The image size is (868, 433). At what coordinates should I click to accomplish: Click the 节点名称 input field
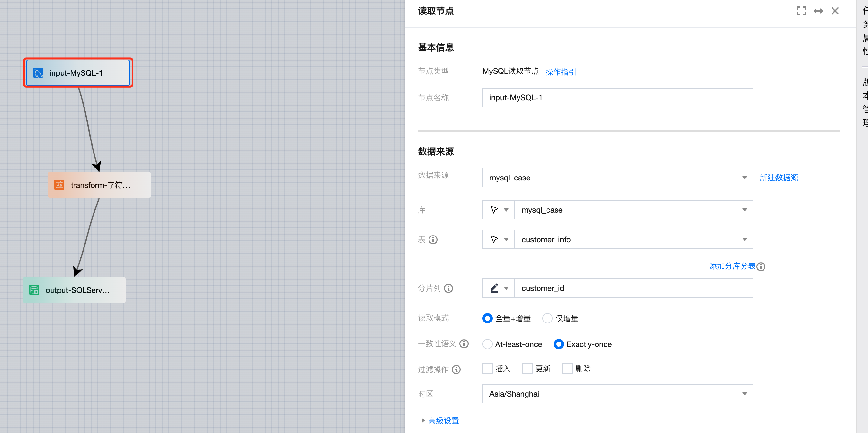pos(617,98)
